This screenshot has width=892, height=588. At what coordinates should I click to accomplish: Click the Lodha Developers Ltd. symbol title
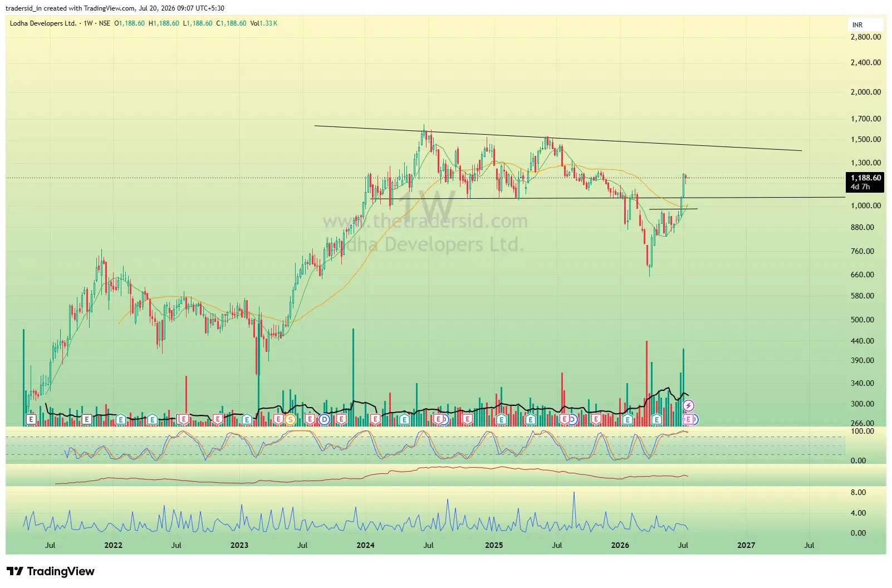click(x=43, y=23)
